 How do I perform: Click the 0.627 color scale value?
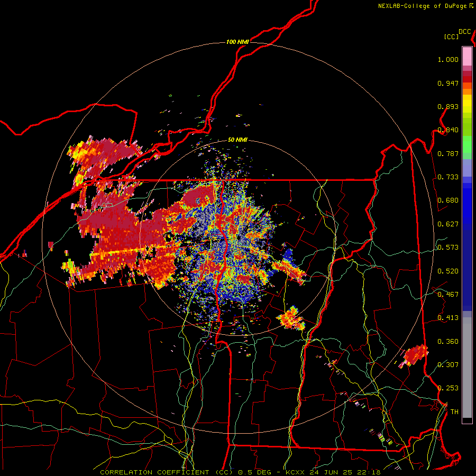point(448,224)
